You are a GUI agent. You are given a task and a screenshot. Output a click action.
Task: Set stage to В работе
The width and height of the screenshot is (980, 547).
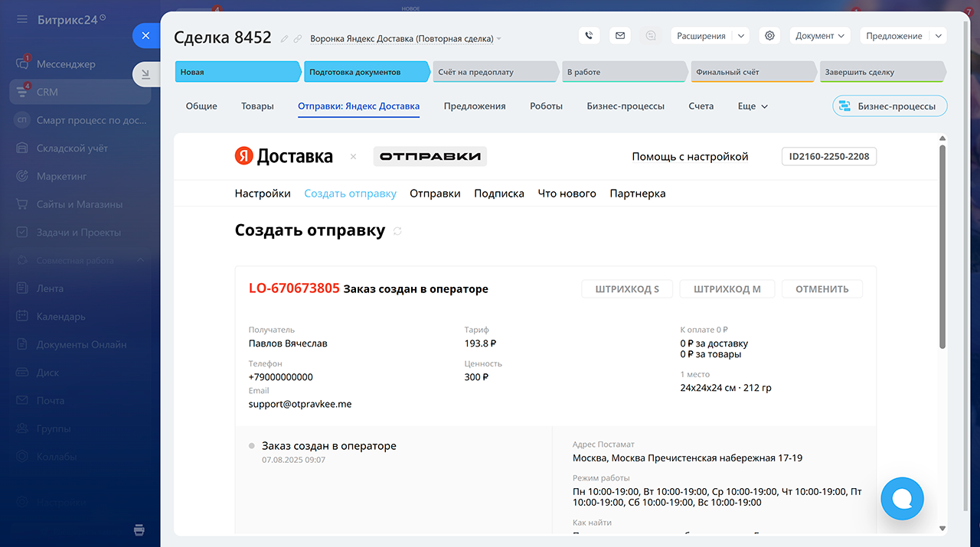coord(624,72)
